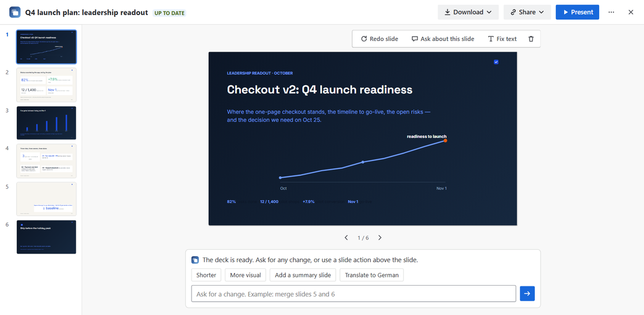The width and height of the screenshot is (644, 315).
Task: Select slide 3 thumbnail with bar chart
Action: click(x=47, y=123)
